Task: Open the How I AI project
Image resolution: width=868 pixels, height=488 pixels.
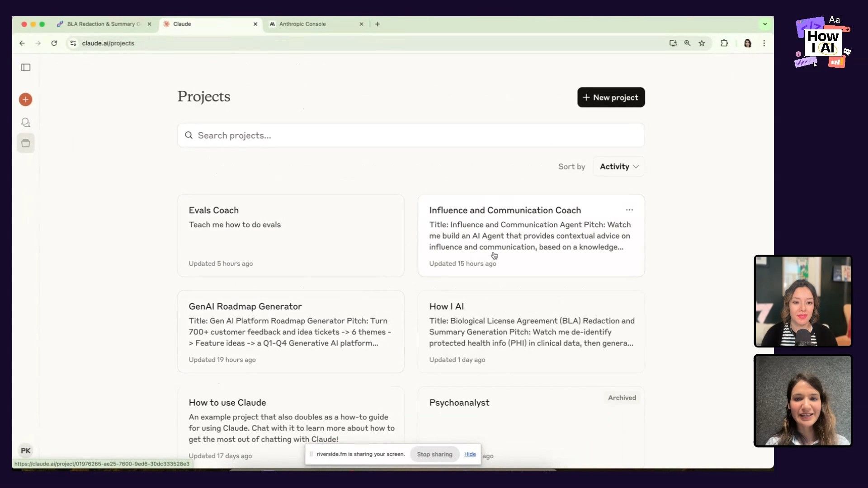Action: [x=531, y=332]
